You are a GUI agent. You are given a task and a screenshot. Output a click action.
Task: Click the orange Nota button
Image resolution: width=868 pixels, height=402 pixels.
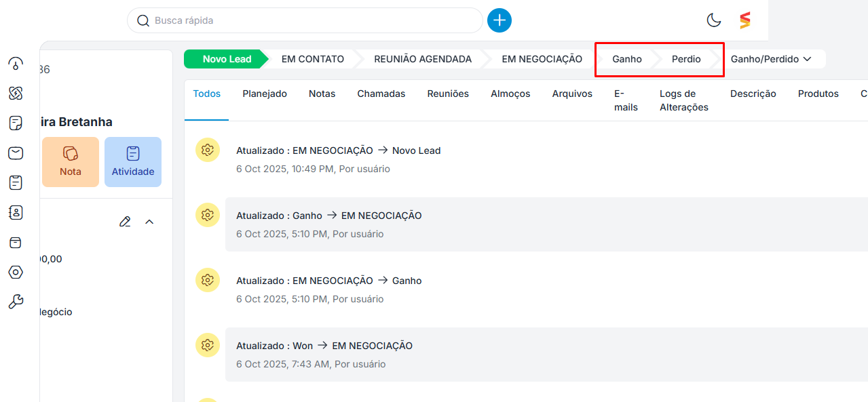pos(71,161)
